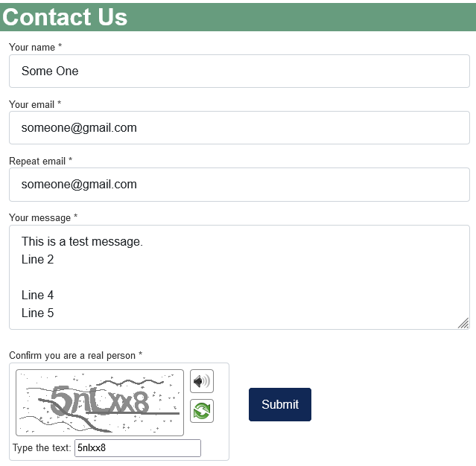
Task: Focus the Your name input field
Action: tap(239, 71)
